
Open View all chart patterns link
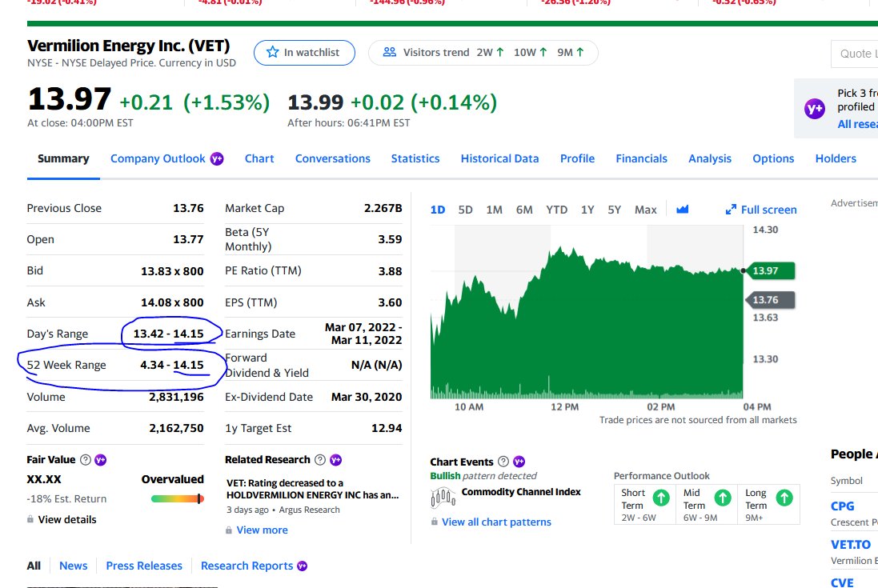point(496,522)
